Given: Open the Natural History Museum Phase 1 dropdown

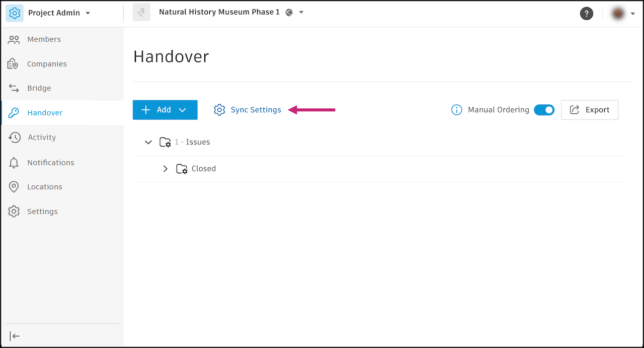Looking at the screenshot, I should click(x=301, y=12).
